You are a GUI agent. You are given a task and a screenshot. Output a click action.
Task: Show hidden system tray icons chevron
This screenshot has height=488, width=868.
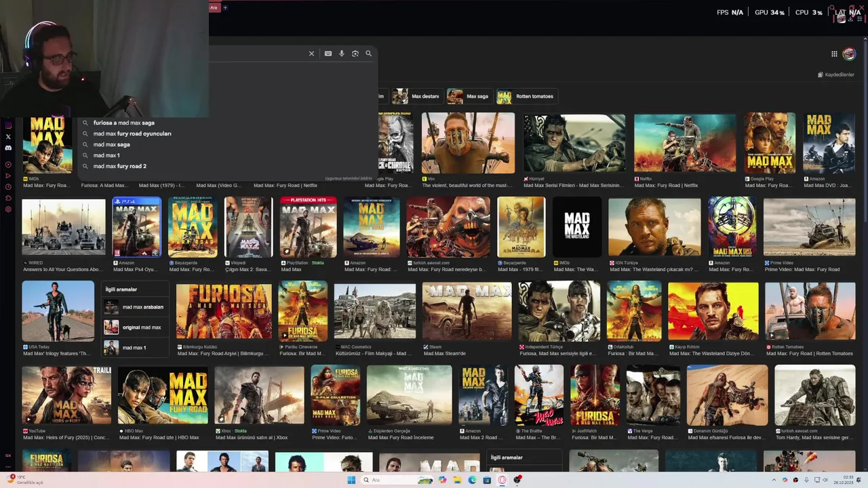tap(774, 480)
